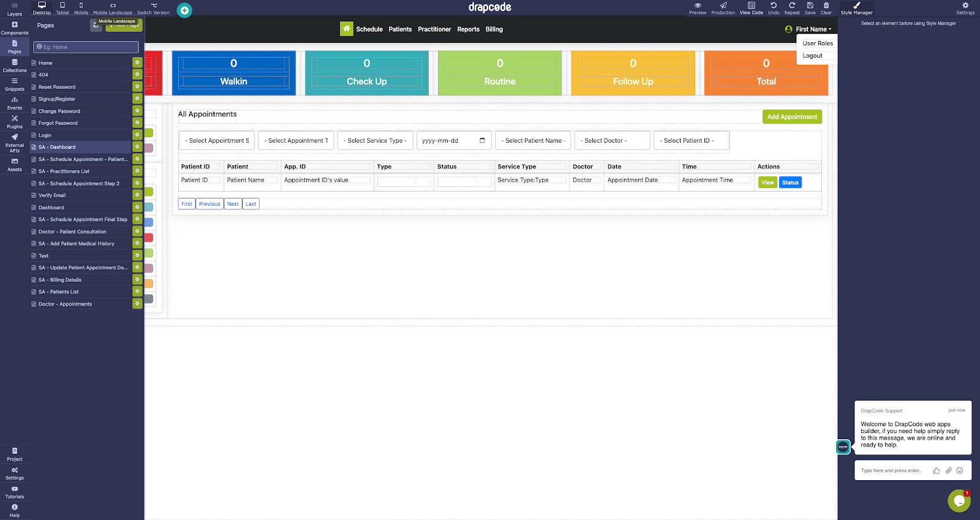Open settings gear for Login page

(137, 135)
